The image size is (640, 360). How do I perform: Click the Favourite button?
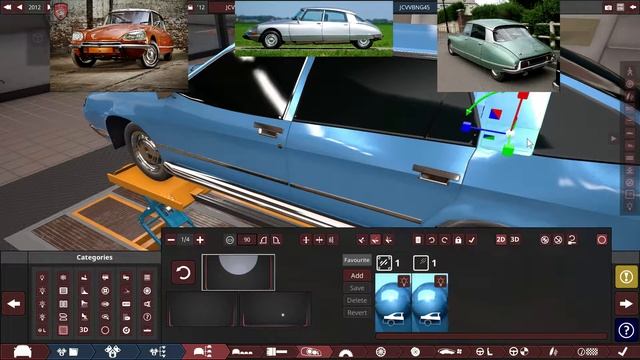point(357,260)
